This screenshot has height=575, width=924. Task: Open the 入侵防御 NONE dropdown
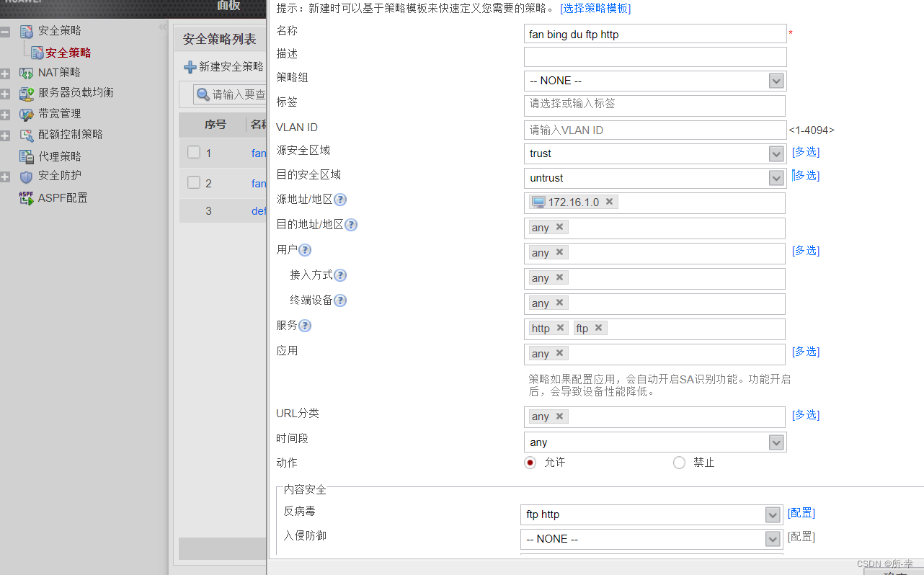tap(773, 539)
